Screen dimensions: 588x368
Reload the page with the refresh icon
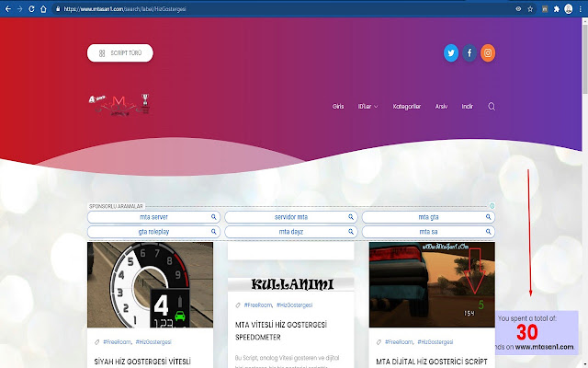click(x=31, y=9)
